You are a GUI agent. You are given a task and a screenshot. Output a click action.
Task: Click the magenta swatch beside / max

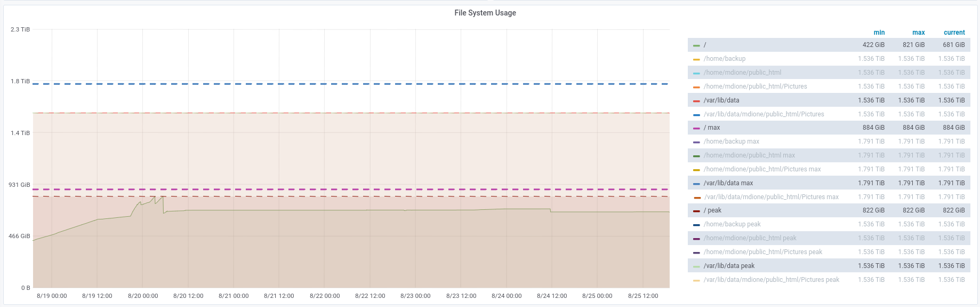pos(696,128)
